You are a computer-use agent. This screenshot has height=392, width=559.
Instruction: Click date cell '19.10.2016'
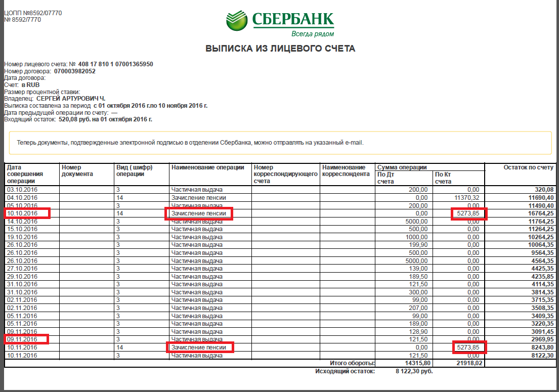[22, 237]
